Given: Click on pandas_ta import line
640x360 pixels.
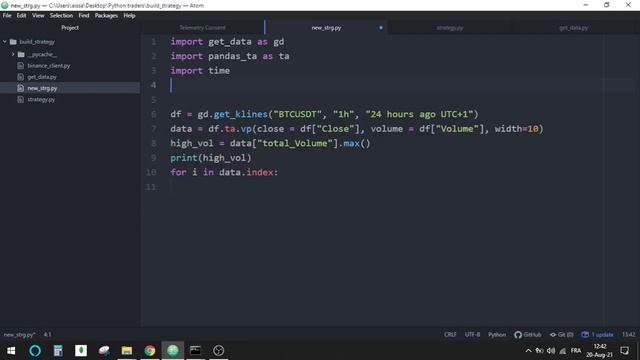Looking at the screenshot, I should click(230, 56).
